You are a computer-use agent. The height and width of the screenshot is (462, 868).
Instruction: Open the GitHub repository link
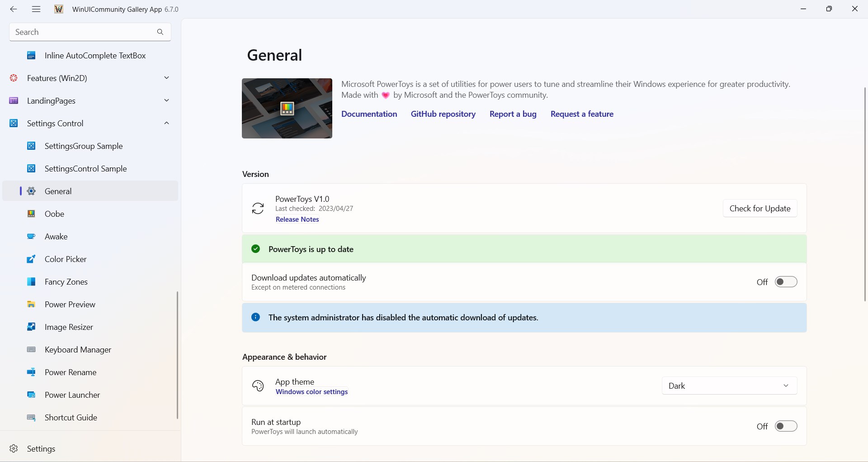443,114
